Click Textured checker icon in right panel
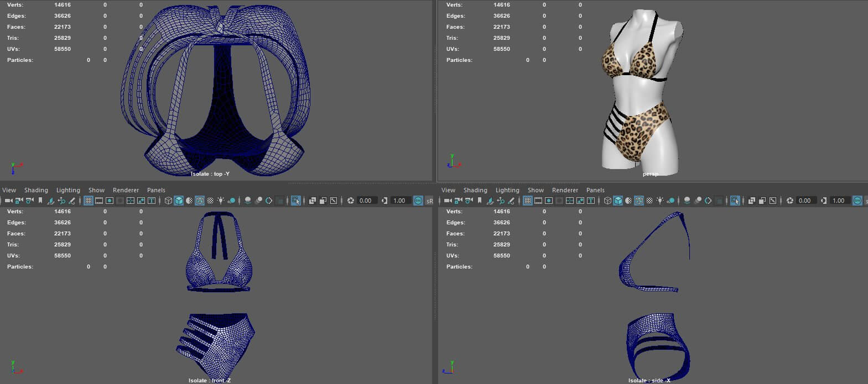This screenshot has height=384, width=868. pyautogui.click(x=649, y=201)
